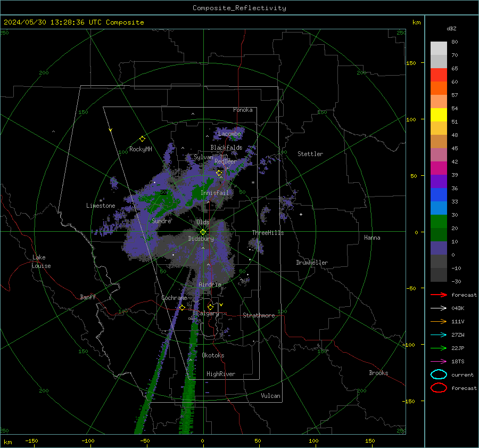Select the slate purple 10 dBZ swatch
Viewport: 479px width, 448px height.
(439, 248)
